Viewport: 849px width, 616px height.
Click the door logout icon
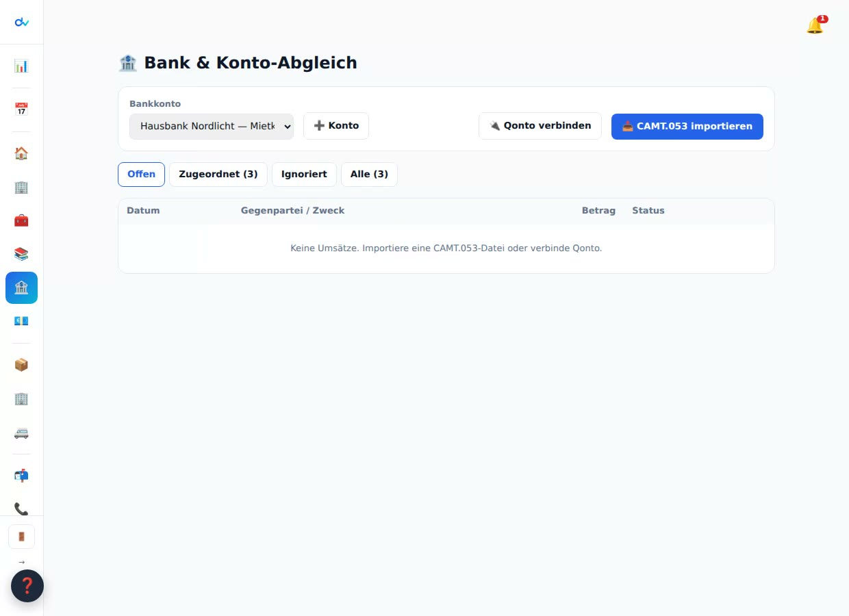coord(21,537)
